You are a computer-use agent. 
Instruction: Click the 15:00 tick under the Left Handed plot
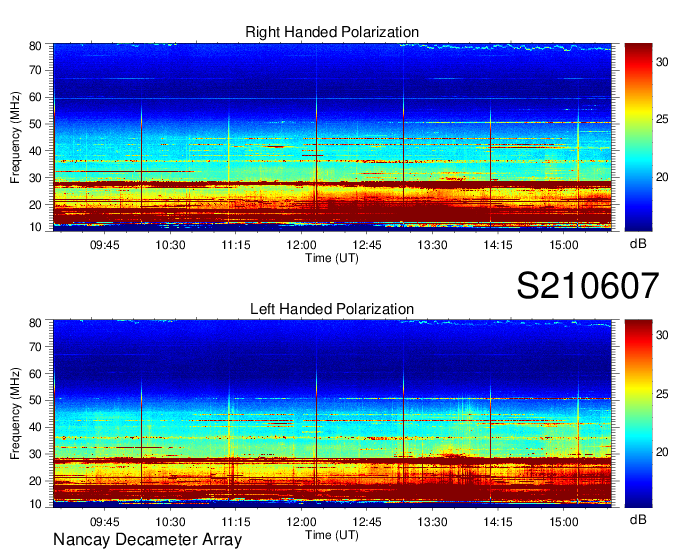[564, 522]
